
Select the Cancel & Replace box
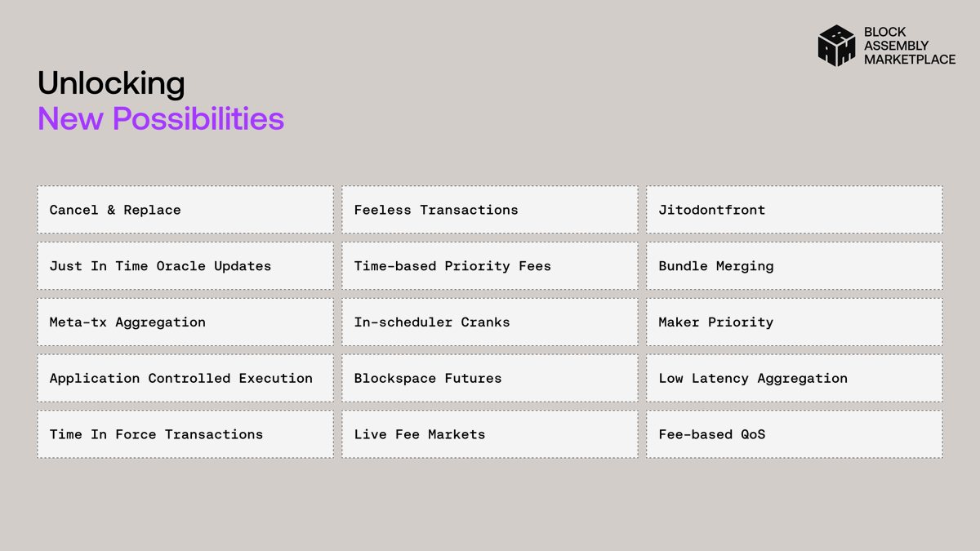[185, 210]
